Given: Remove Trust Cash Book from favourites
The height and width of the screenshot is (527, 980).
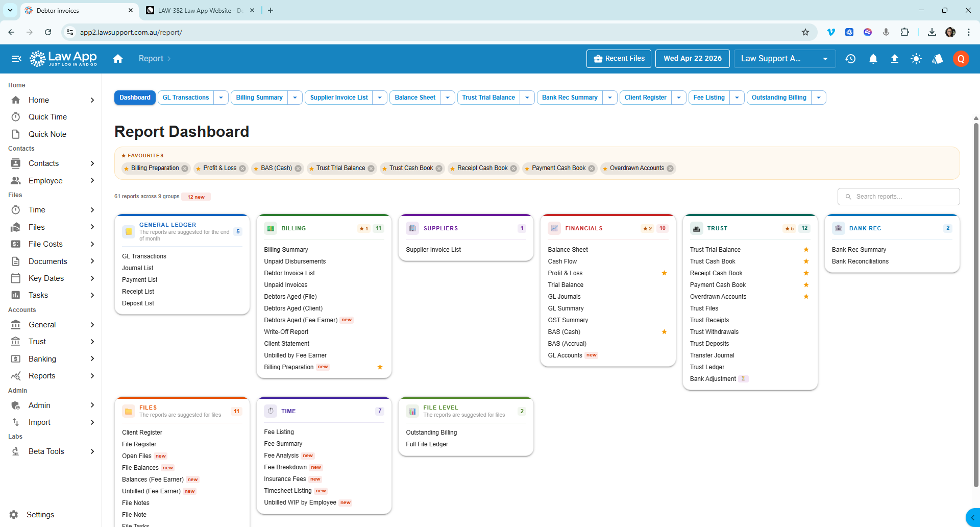Looking at the screenshot, I should [439, 169].
